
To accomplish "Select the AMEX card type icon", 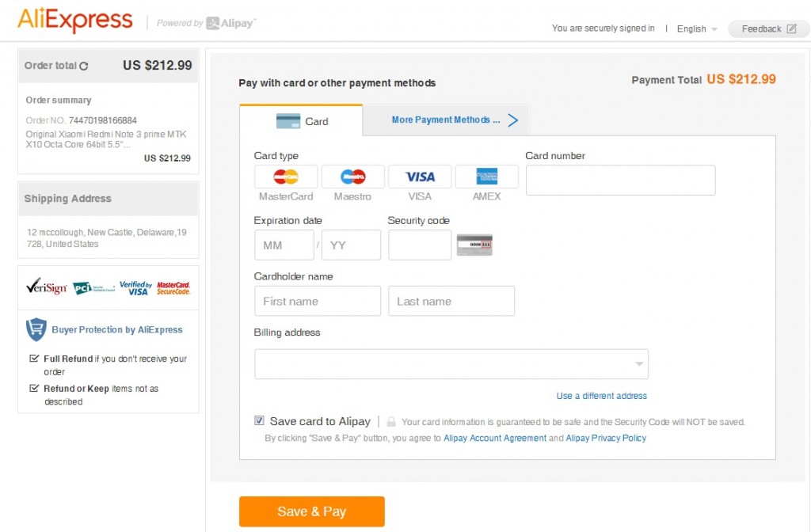I will [486, 177].
